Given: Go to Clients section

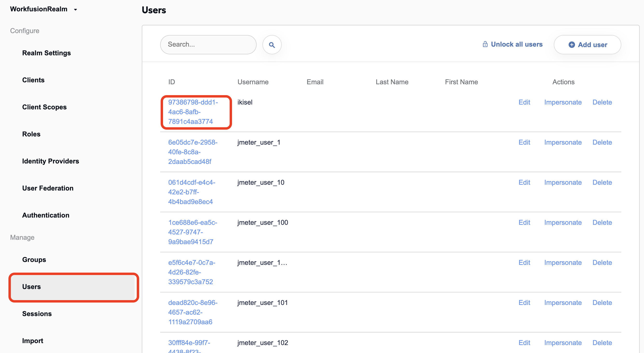Looking at the screenshot, I should click(x=33, y=80).
